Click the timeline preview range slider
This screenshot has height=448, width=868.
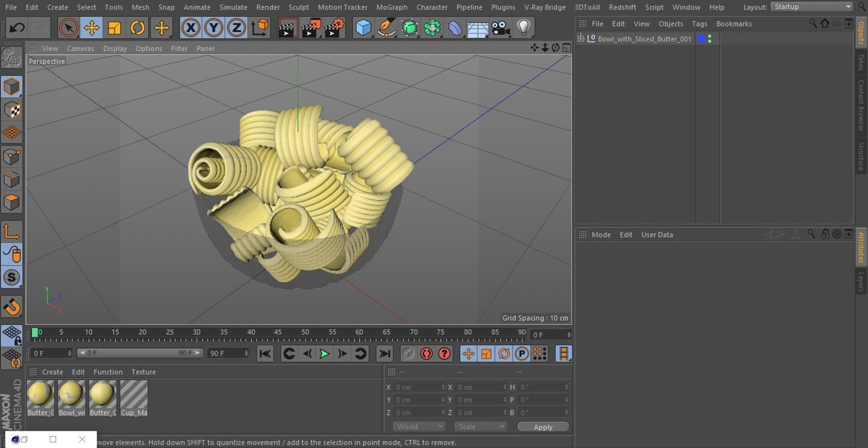pyautogui.click(x=140, y=353)
